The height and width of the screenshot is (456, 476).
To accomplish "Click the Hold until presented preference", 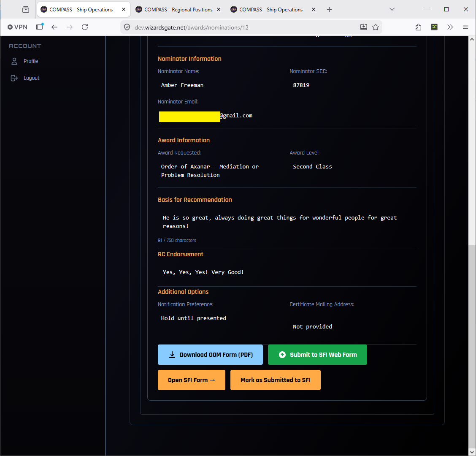I will 193,318.
